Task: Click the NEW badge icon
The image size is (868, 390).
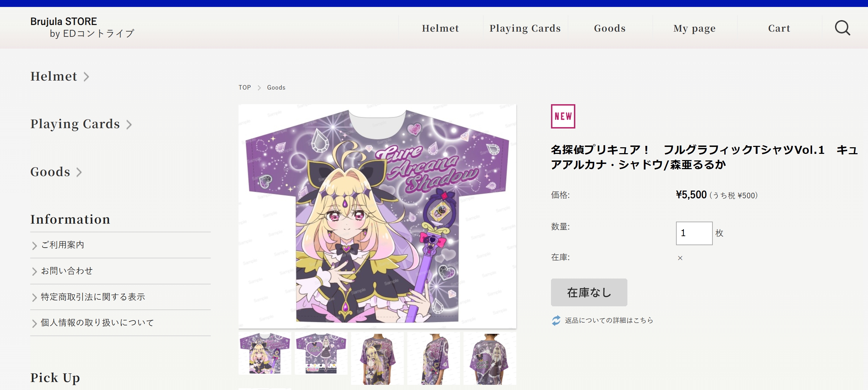Action: [x=563, y=116]
